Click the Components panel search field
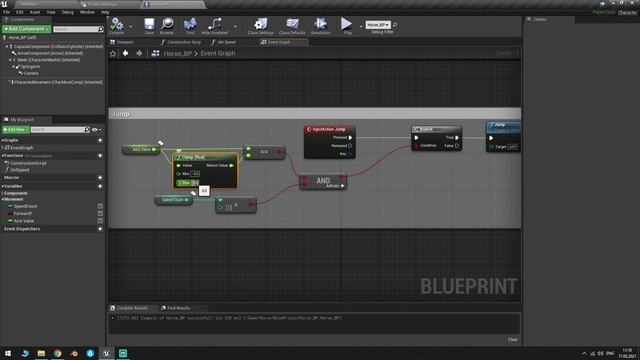Screen dimensions: 640x360 point(76,29)
